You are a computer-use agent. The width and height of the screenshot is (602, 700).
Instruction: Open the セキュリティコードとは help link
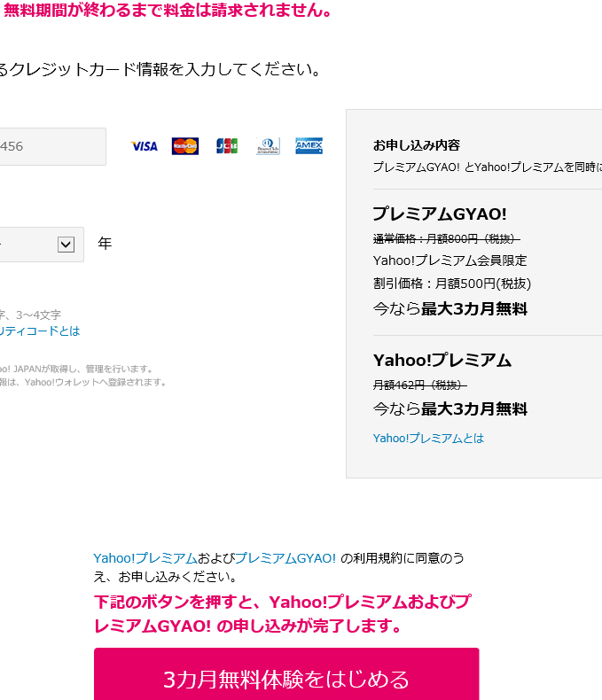[x=40, y=331]
